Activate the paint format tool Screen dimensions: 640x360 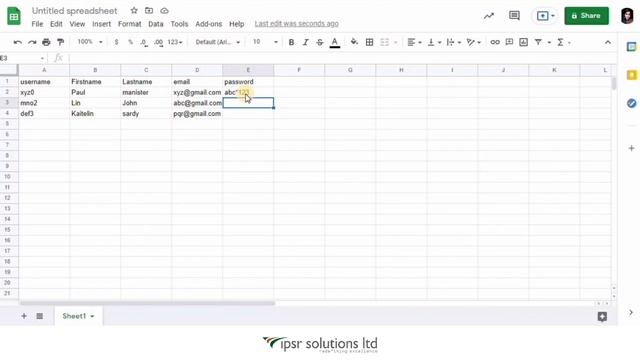60,42
